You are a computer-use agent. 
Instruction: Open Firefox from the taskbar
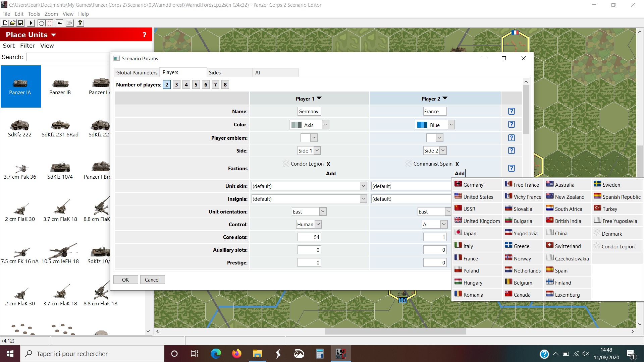click(237, 354)
